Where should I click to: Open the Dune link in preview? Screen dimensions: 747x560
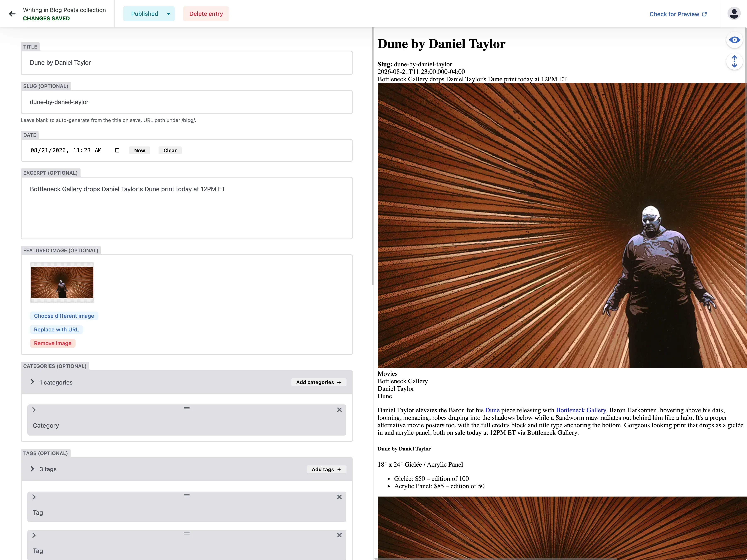point(492,410)
